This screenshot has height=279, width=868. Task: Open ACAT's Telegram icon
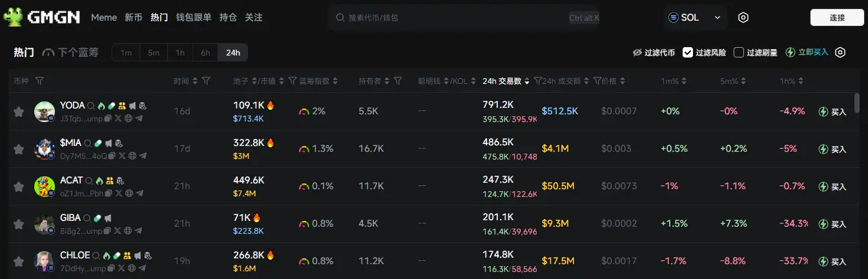[139, 194]
